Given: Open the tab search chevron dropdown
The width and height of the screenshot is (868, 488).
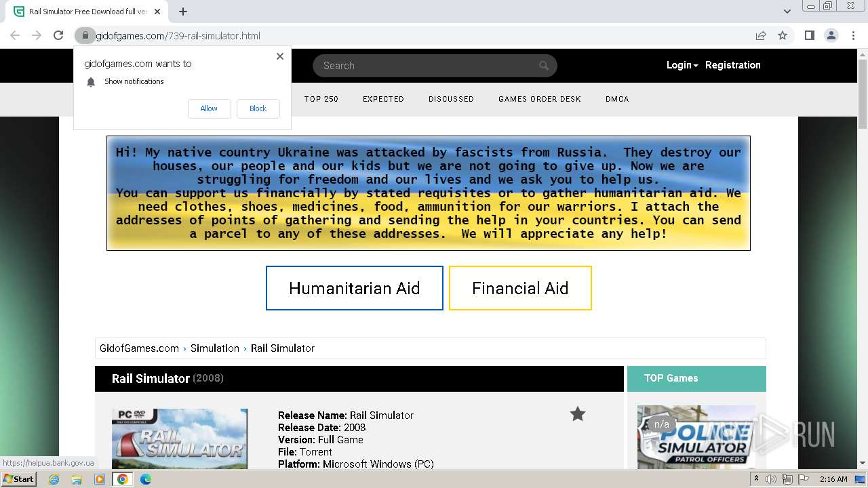Looking at the screenshot, I should [787, 12].
